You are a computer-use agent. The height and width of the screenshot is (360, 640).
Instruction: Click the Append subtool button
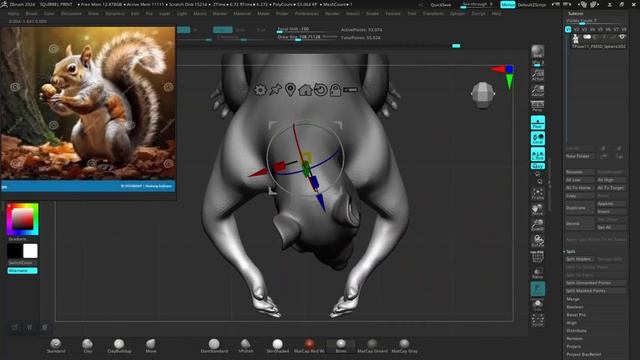[x=611, y=204]
